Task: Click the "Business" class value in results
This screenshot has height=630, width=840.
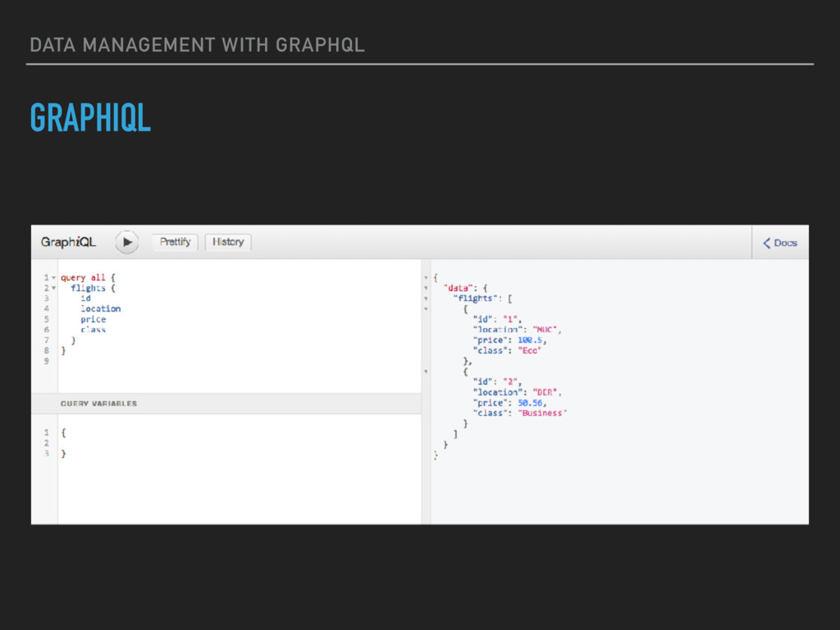Action: point(542,413)
